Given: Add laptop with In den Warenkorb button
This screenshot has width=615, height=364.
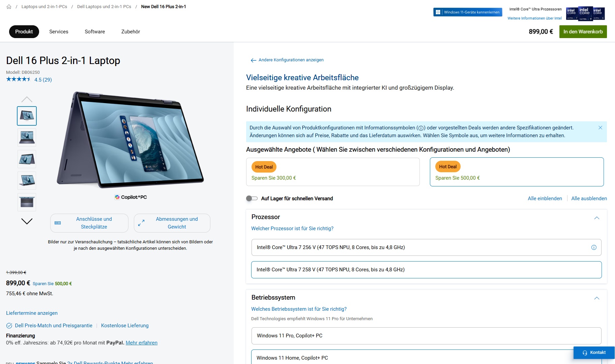Looking at the screenshot, I should [x=583, y=32].
